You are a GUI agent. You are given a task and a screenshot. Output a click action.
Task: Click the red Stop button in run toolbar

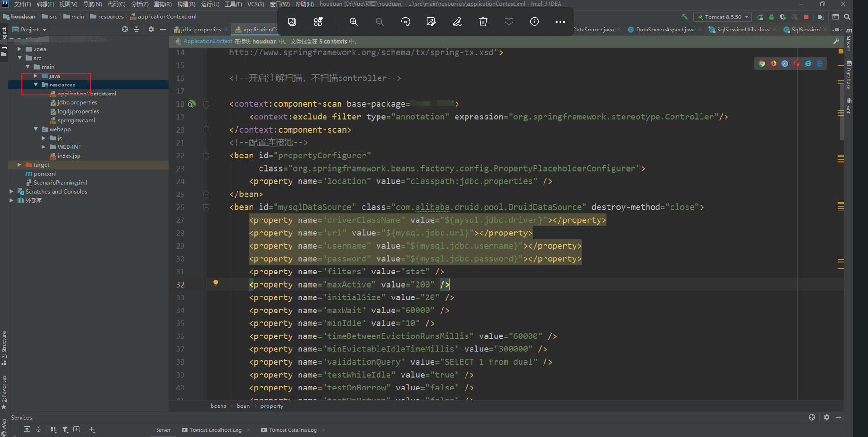[x=806, y=17]
